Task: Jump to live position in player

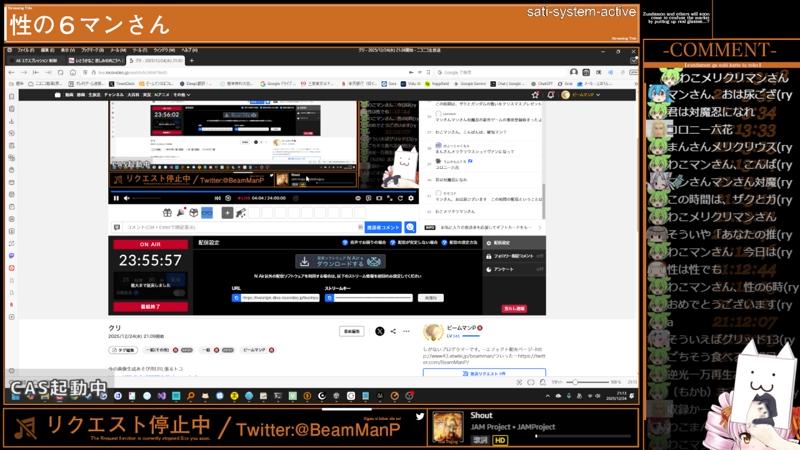Action: (x=244, y=198)
